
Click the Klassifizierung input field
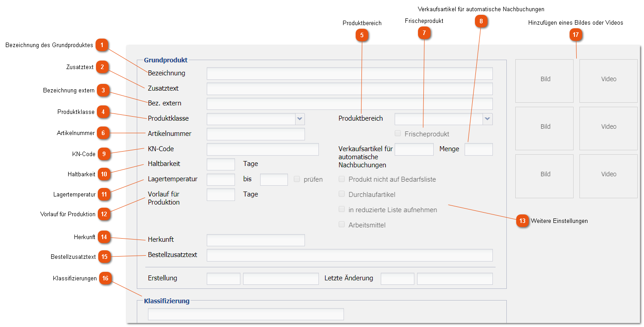pyautogui.click(x=246, y=314)
